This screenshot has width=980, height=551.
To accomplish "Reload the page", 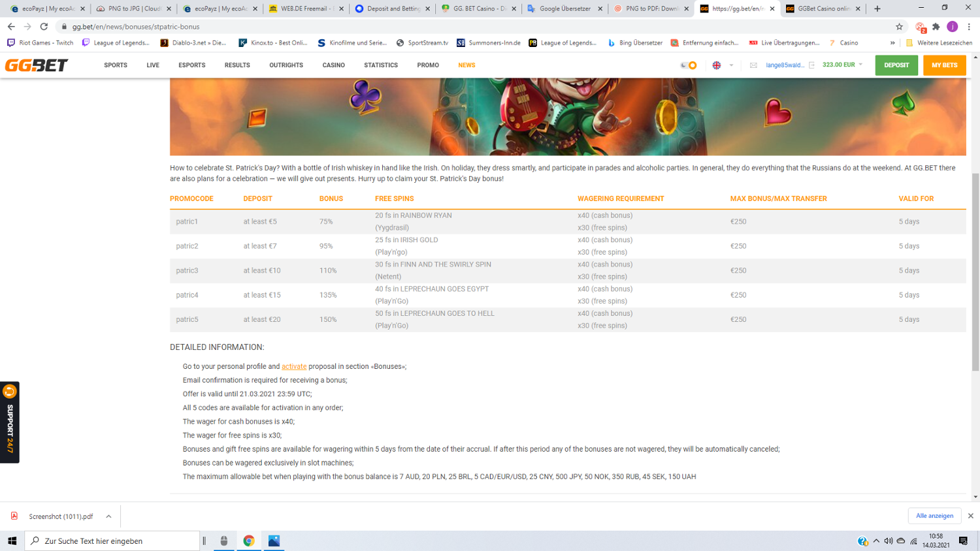I will pos(44,27).
